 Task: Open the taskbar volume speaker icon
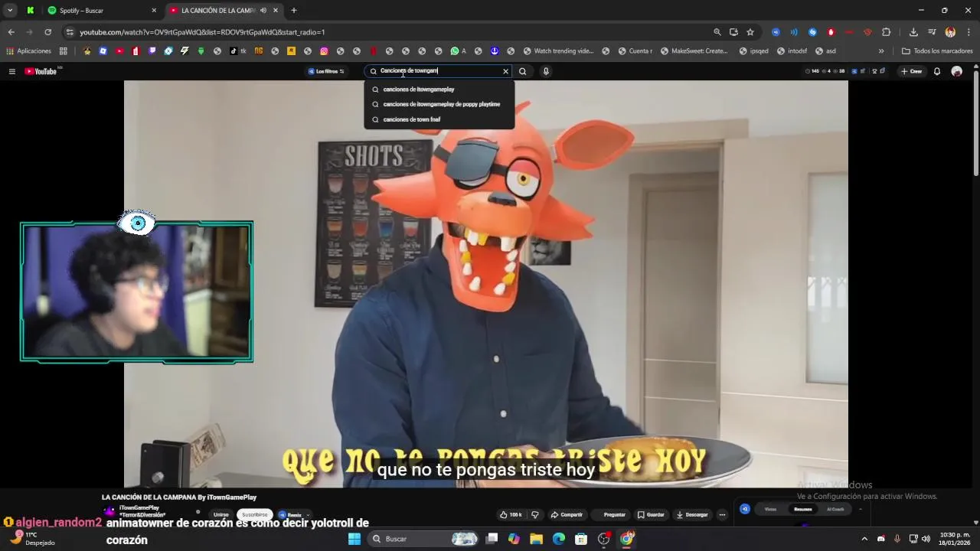(926, 539)
